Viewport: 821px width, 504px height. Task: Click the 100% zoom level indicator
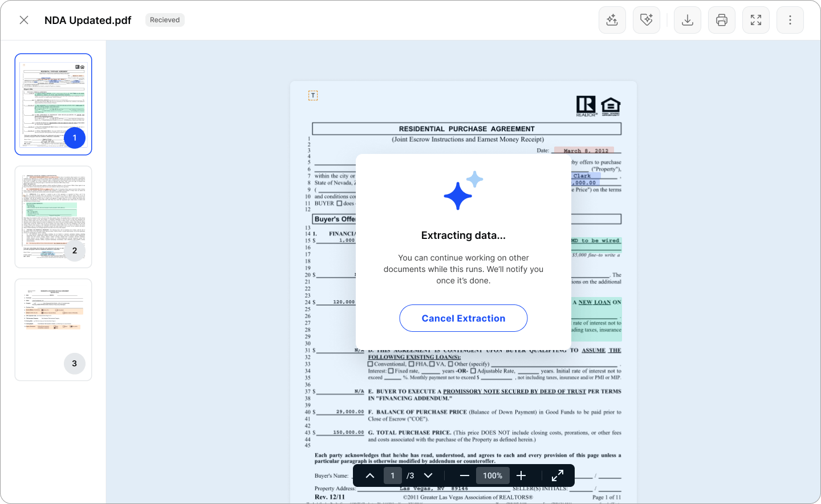point(493,475)
